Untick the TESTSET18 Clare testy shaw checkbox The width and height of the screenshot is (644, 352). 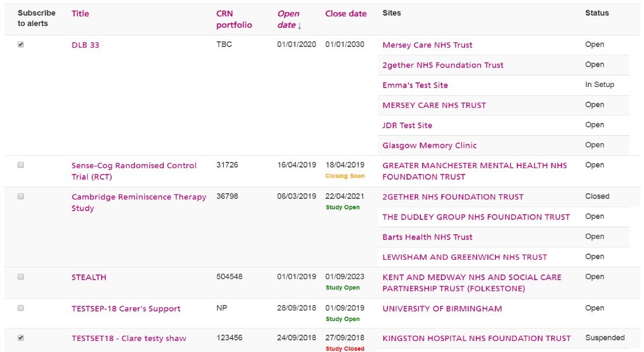coord(21,338)
